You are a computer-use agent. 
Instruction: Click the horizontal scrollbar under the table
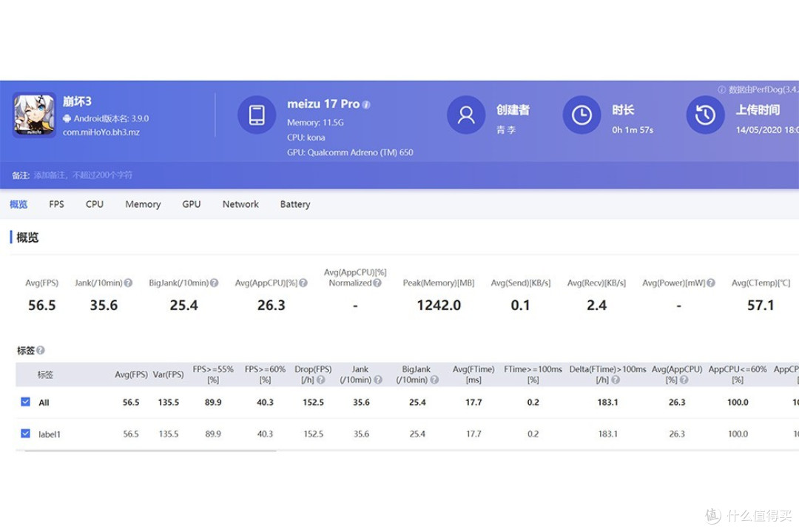click(150, 451)
